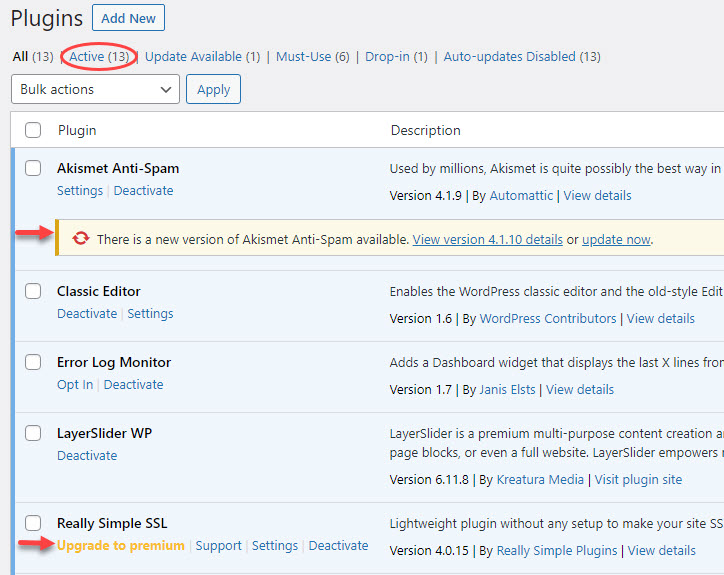This screenshot has width=724, height=575.
Task: Tick the select-all plugins checkbox
Action: [33, 130]
